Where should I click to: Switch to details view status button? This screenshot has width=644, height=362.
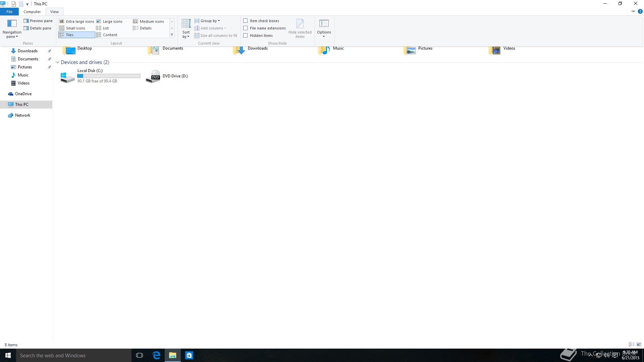[632, 345]
